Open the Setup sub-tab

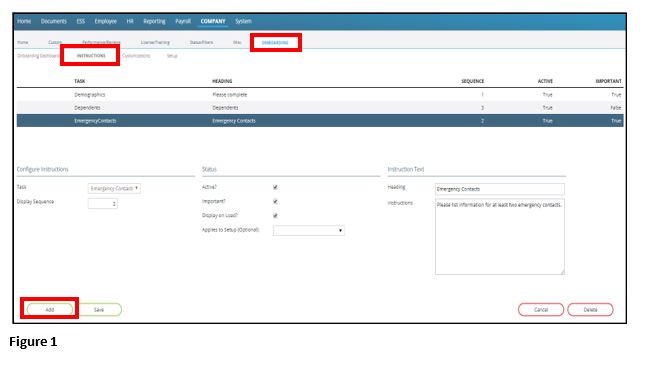(172, 56)
